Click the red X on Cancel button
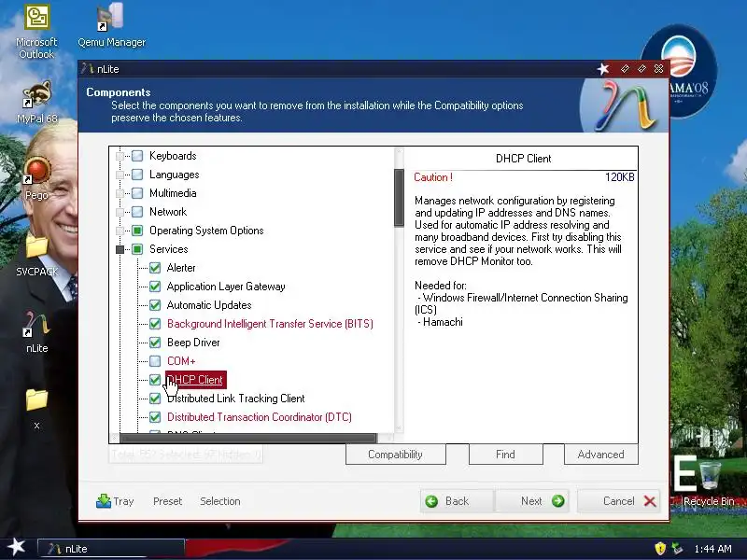 650,501
